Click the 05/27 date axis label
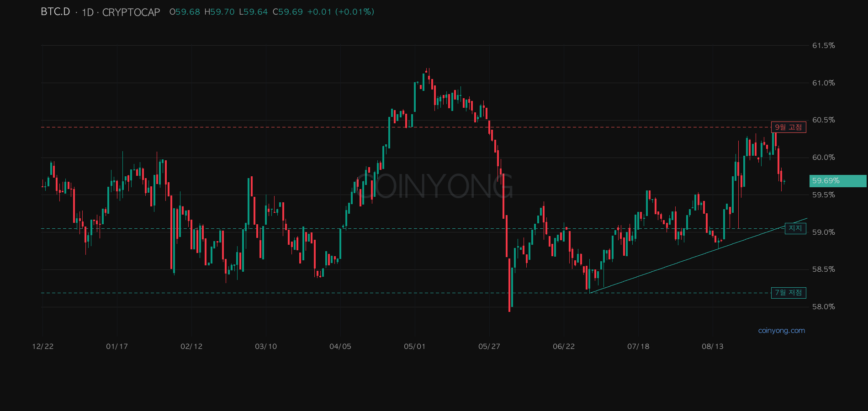Viewport: 868px width, 411px height. (489, 347)
